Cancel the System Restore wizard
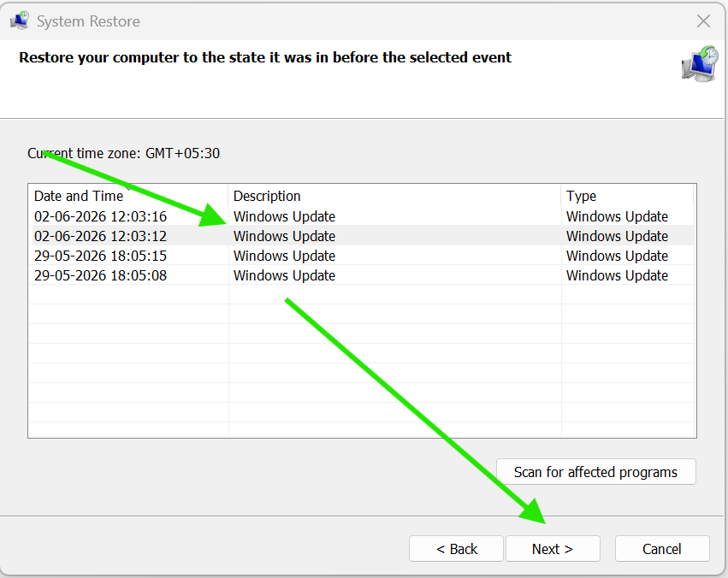Screen dimensions: 728x578 click(x=662, y=549)
